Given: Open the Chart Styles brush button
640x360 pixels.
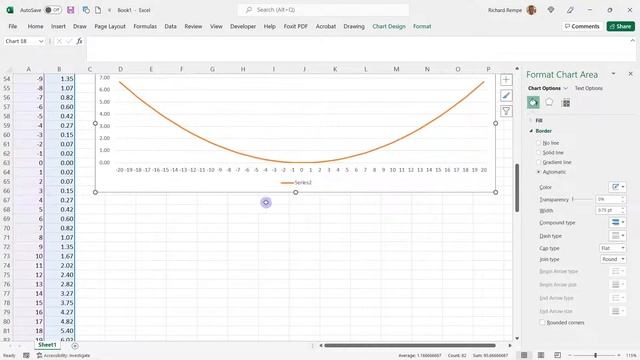Looking at the screenshot, I should (x=506, y=96).
